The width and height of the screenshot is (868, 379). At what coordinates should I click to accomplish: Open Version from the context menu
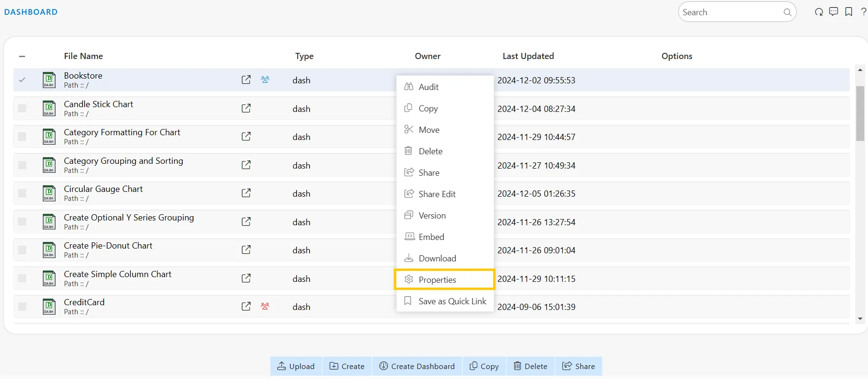pos(445,215)
